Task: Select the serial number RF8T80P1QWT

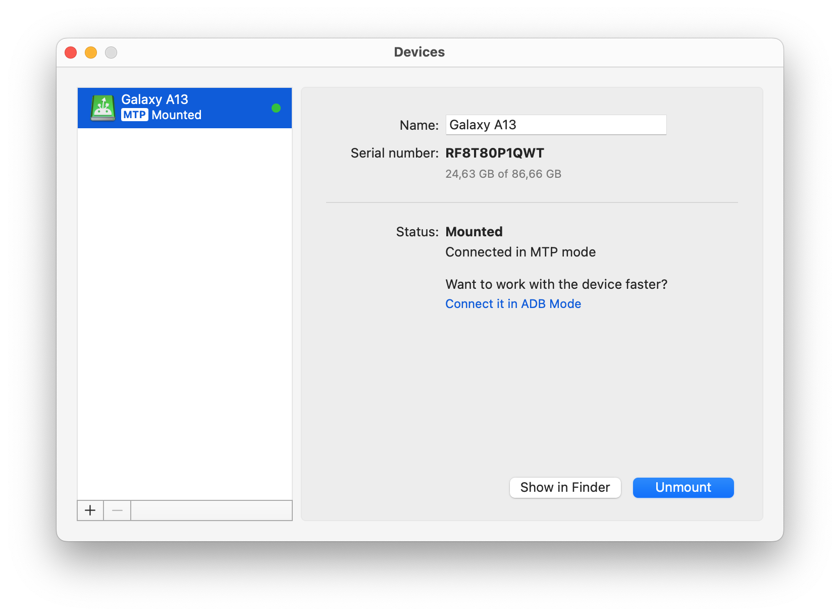Action: [x=494, y=152]
